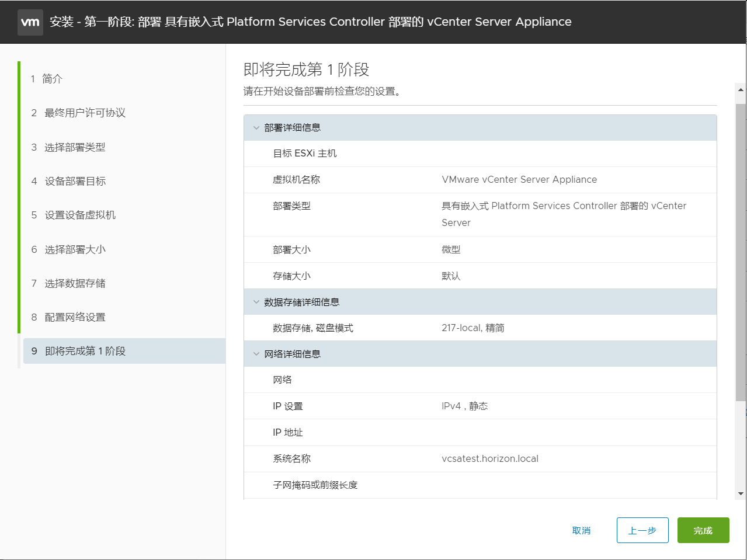Select step 9 即将完成第 1 阶段
Screen dimensions: 747x560
(x=124, y=351)
